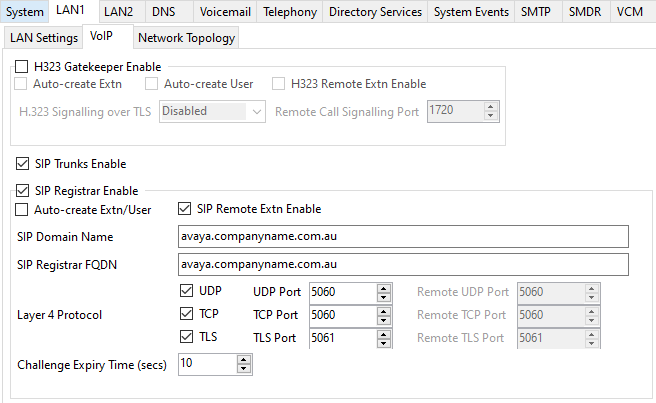Decrease Remote TLS Port with down arrow
Screen dimensions: 656x403
coord(592,343)
